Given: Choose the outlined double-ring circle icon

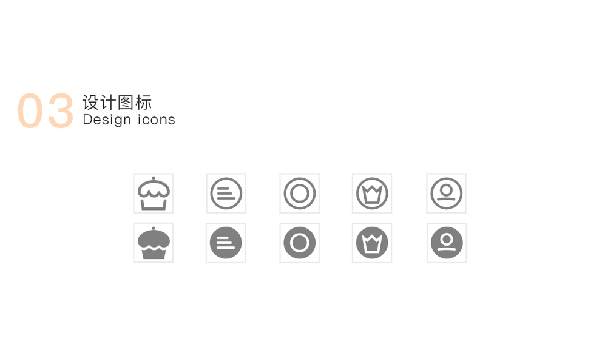Looking at the screenshot, I should (299, 194).
